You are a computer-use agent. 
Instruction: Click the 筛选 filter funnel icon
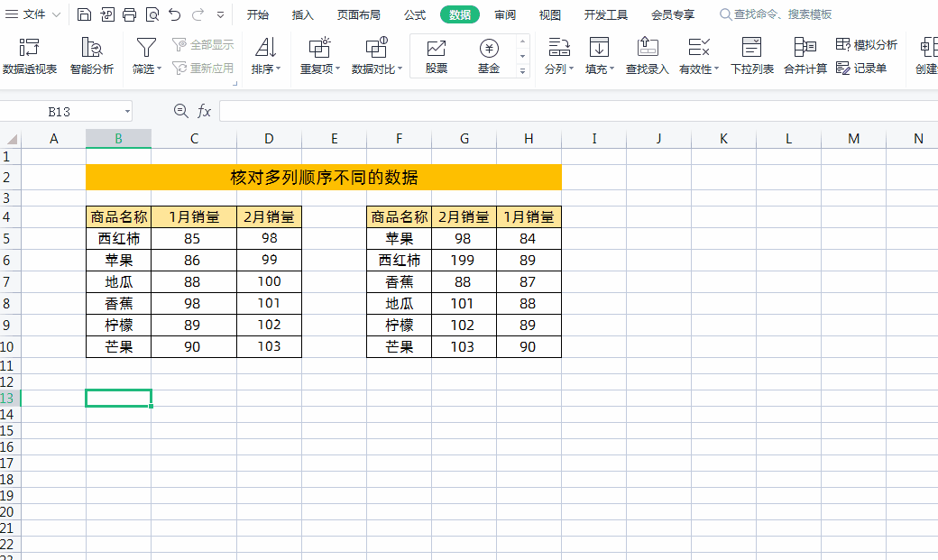[146, 48]
